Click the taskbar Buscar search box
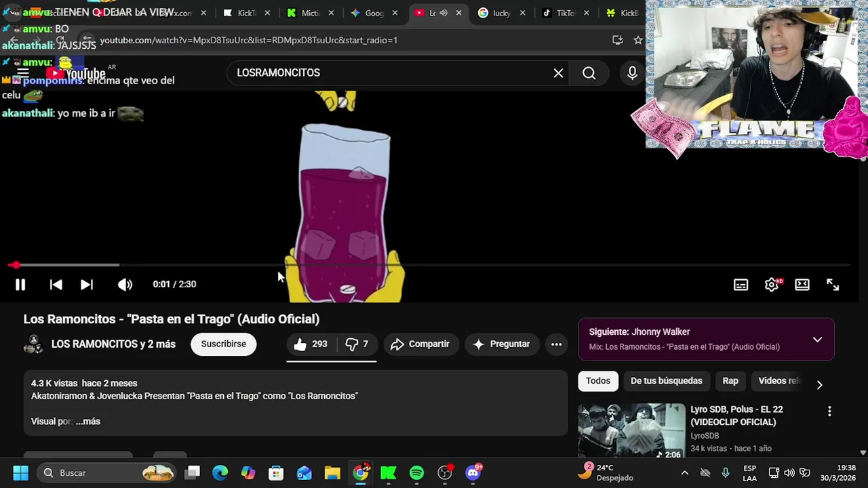This screenshot has height=488, width=868. click(105, 473)
